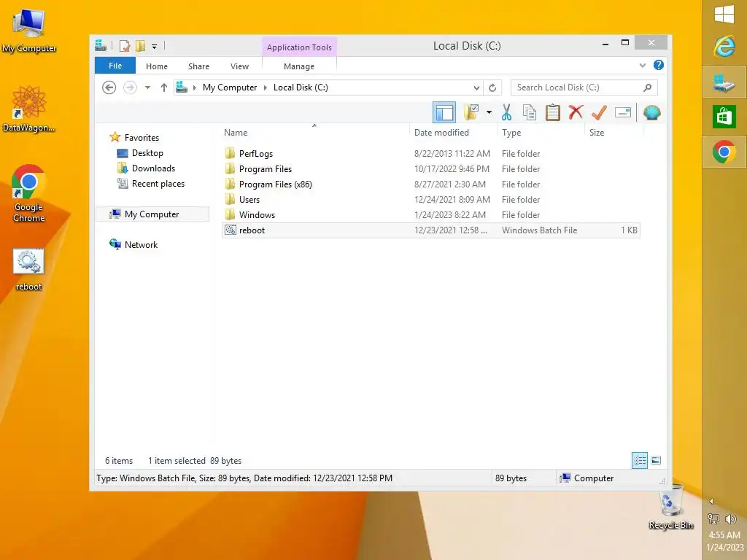This screenshot has height=560, width=747.
Task: Select My Computer in the navigation pane
Action: pos(152,214)
